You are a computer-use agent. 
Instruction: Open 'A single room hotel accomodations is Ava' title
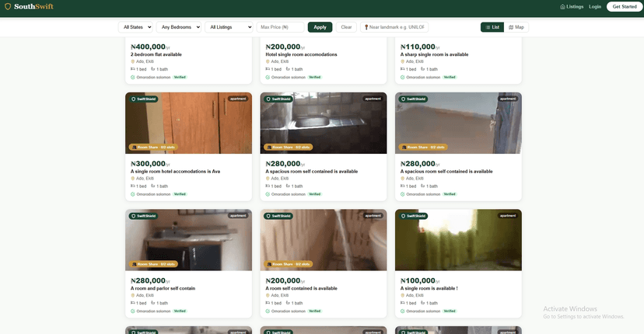coord(175,171)
